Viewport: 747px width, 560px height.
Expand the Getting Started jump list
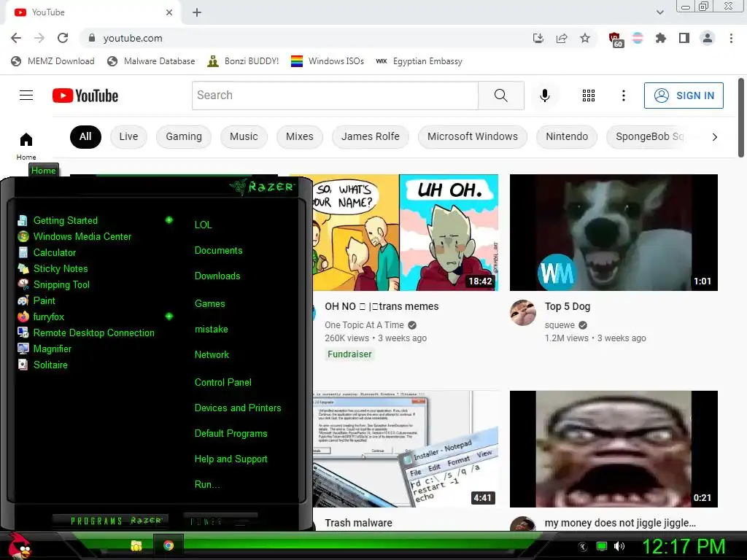pos(169,220)
